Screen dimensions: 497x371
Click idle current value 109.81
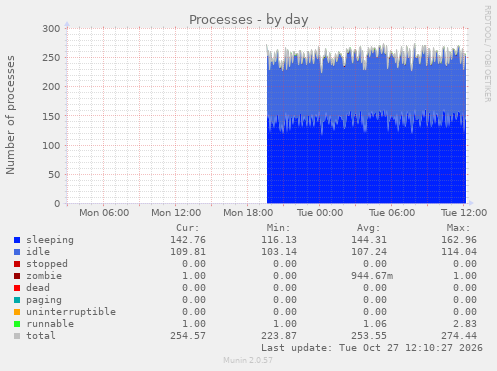(188, 252)
